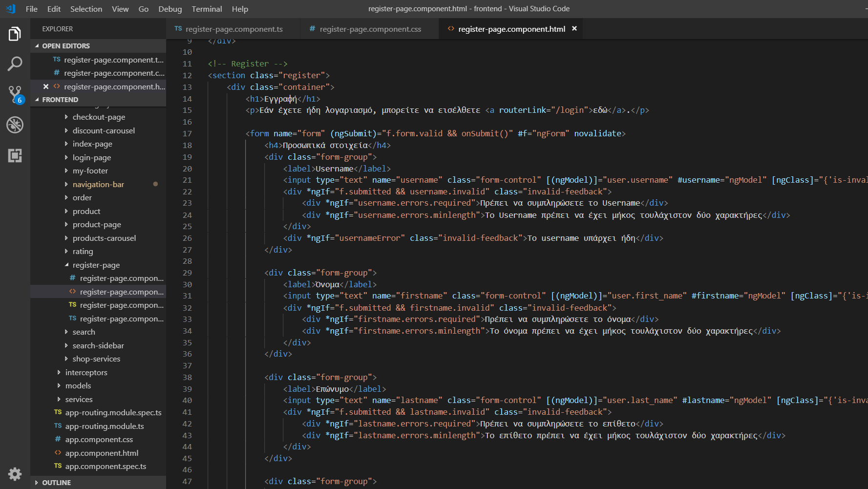Viewport: 868px width, 489px height.
Task: Expand the checkout-page folder
Action: click(98, 117)
